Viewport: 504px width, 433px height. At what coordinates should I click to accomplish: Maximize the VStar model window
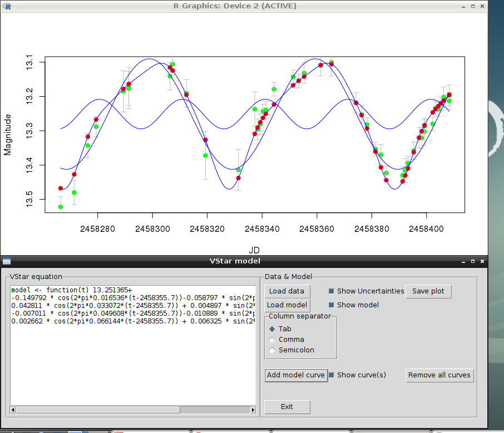tap(472, 261)
